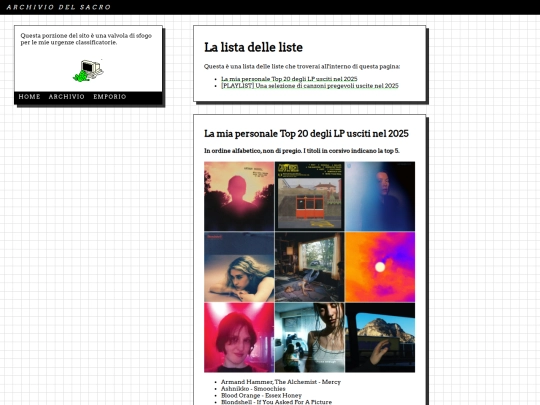Click the green computer pixel icon

(x=88, y=71)
